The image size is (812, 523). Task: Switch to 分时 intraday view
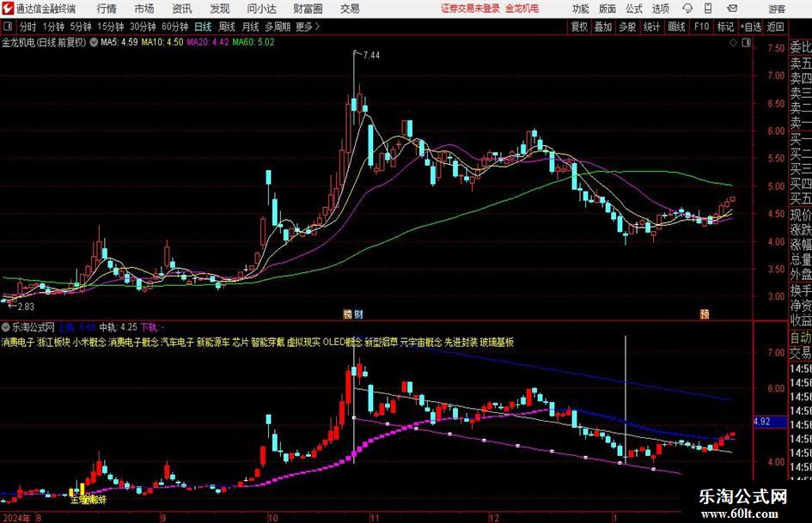click(27, 27)
